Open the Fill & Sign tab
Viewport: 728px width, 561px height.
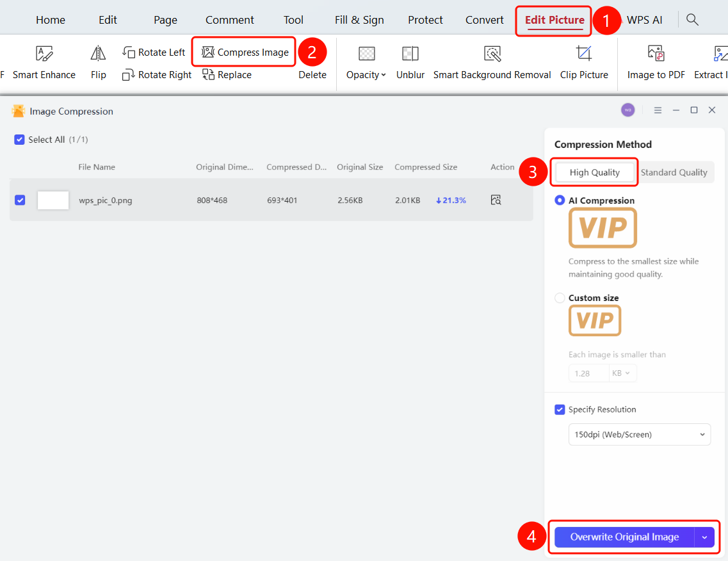[x=359, y=20]
